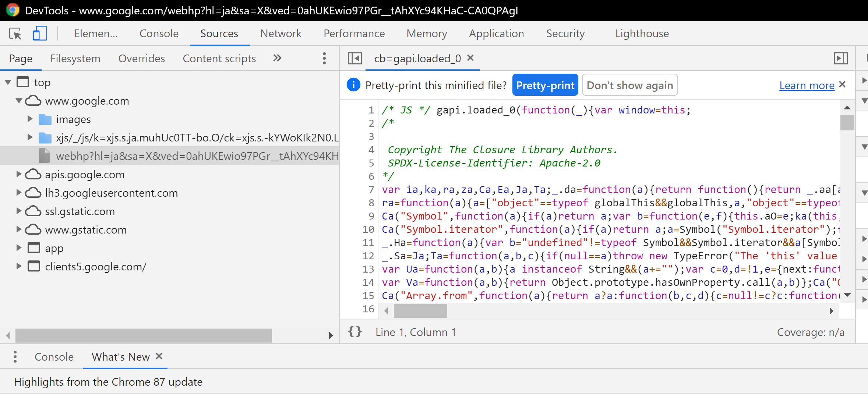This screenshot has height=396, width=868.
Task: Expand the clients5.google.com/ frame node
Action: [x=19, y=266]
